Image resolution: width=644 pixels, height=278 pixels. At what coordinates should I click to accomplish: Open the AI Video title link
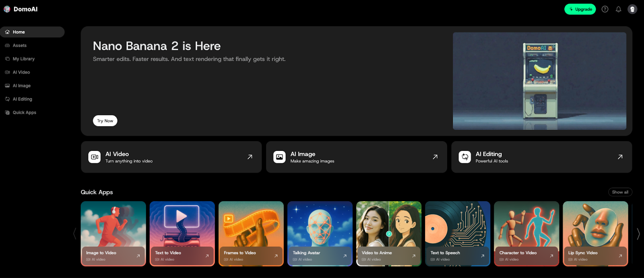click(117, 154)
